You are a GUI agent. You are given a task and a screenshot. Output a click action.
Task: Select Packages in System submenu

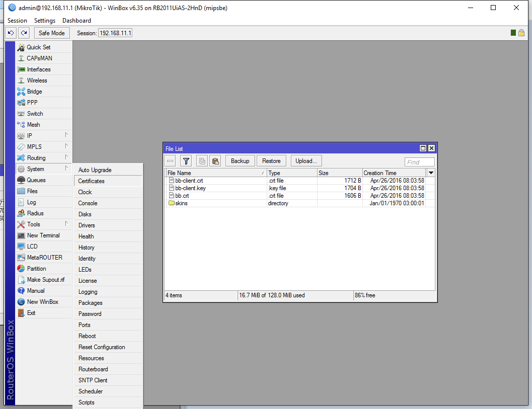(108, 303)
